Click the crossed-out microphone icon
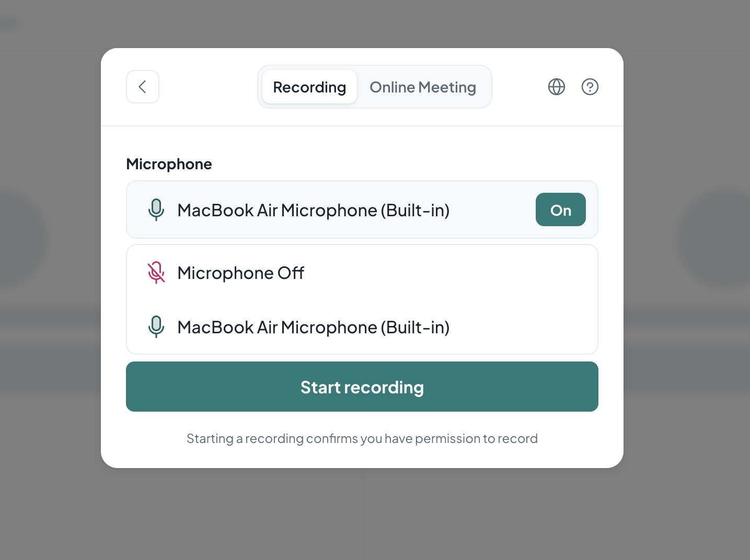Viewport: 750px width, 560px height. 156,273
